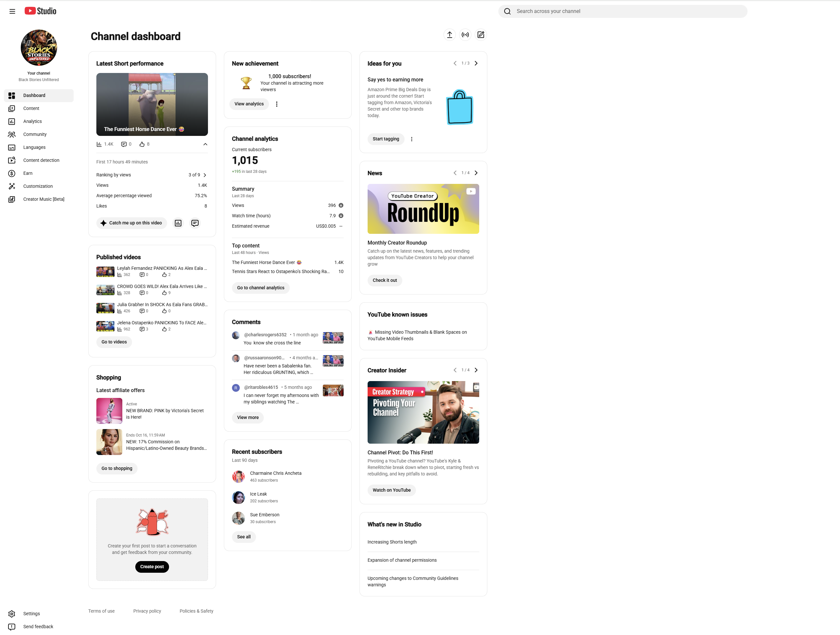
Task: Click the channel profile avatar
Action: coord(39,48)
